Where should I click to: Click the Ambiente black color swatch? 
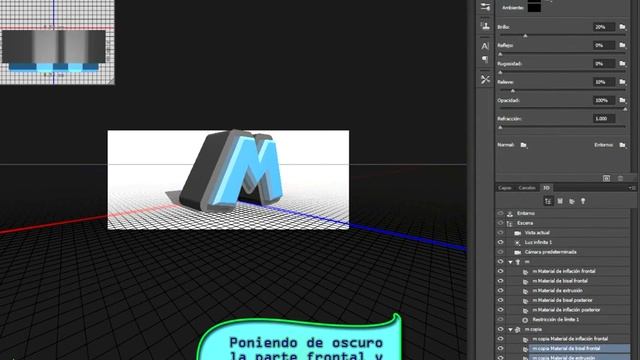(x=534, y=7)
